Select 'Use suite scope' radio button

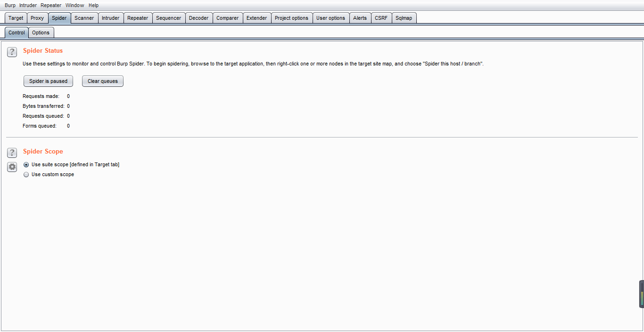click(26, 165)
